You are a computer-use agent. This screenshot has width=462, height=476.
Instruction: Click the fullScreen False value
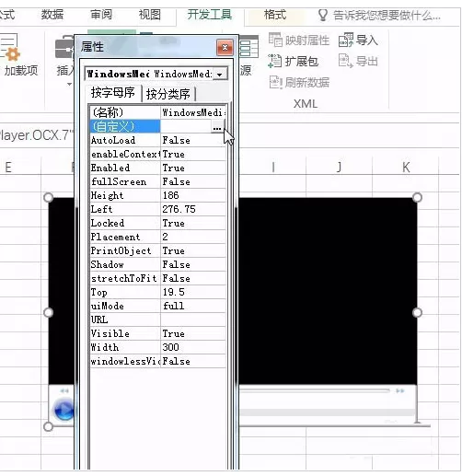click(x=193, y=181)
